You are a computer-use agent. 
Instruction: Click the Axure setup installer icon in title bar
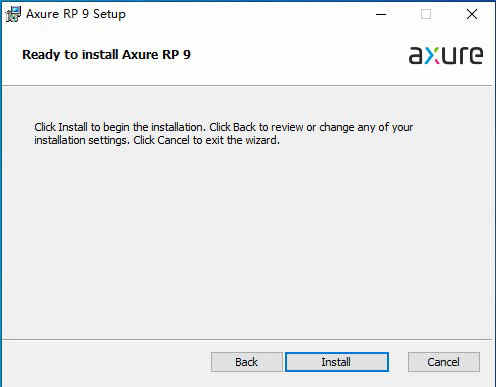coord(13,14)
